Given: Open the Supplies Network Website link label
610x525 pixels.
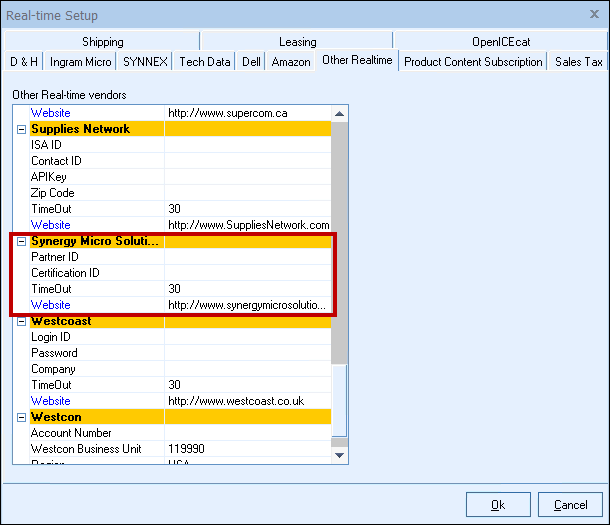Looking at the screenshot, I should pyautogui.click(x=51, y=225).
